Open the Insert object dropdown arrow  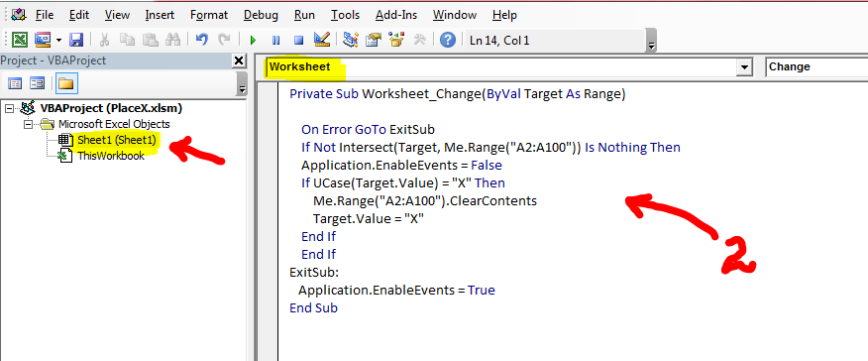pos(58,40)
